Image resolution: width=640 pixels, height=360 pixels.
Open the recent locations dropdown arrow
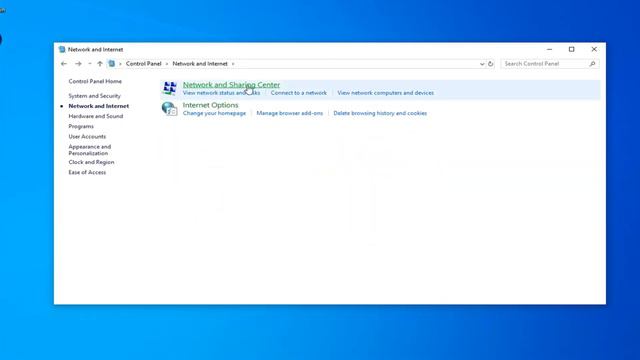click(90, 64)
